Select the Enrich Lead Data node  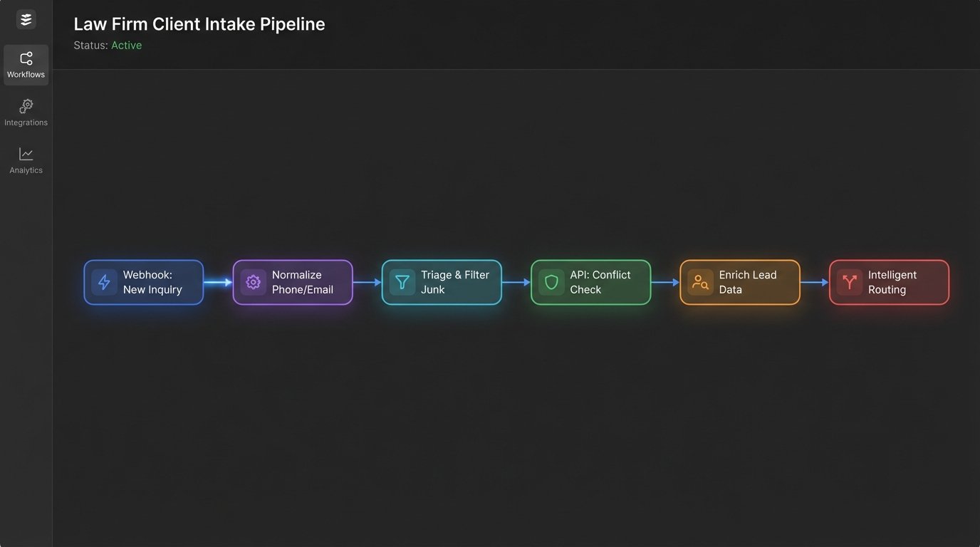pos(739,282)
